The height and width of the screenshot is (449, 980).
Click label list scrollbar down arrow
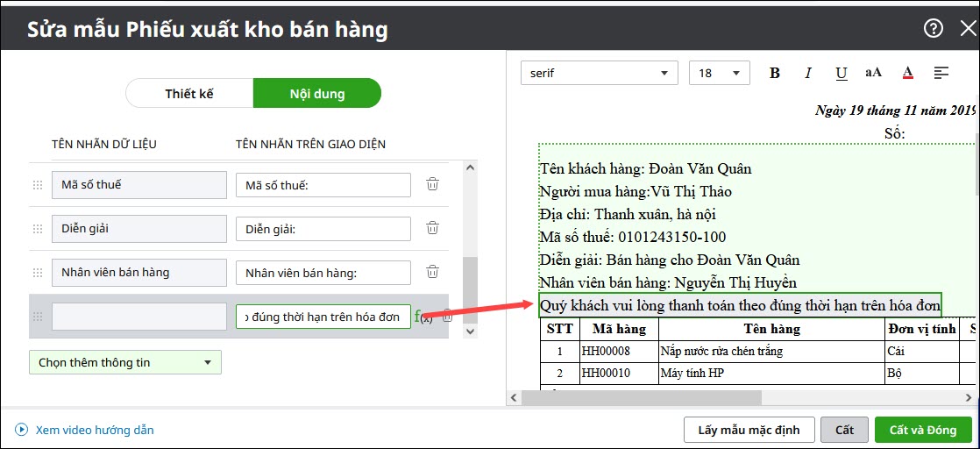(470, 331)
